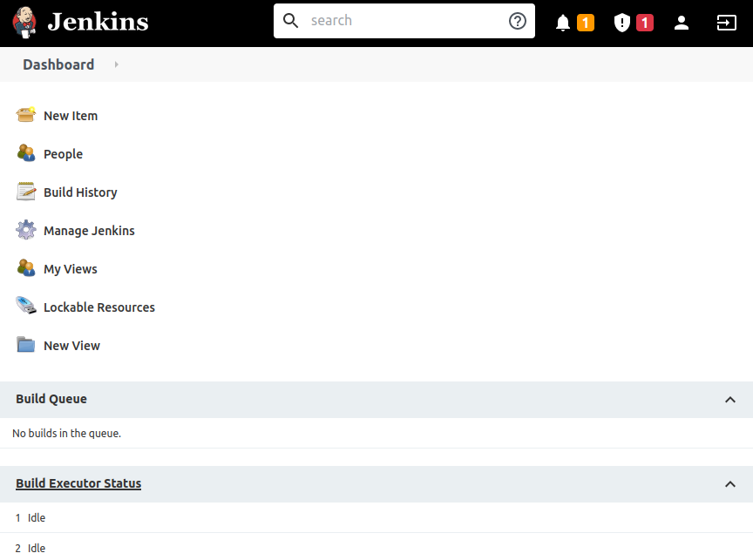Open Manage Jenkins link
This screenshot has height=560, width=753.
[89, 231]
